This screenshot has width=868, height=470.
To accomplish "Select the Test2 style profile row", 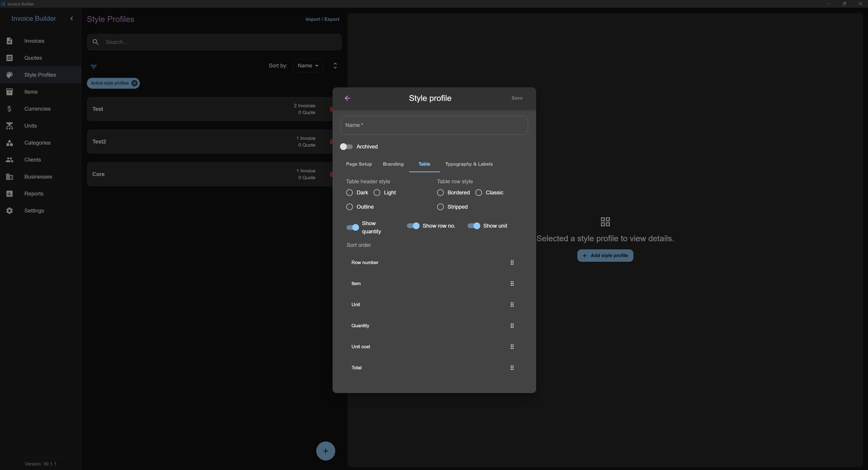I will click(209, 142).
